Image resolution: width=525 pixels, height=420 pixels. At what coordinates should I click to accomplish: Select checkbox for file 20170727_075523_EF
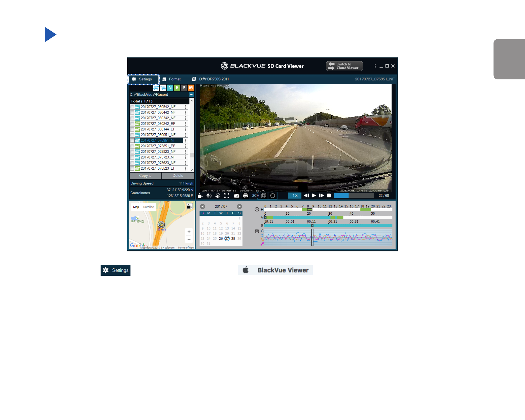tap(132, 168)
